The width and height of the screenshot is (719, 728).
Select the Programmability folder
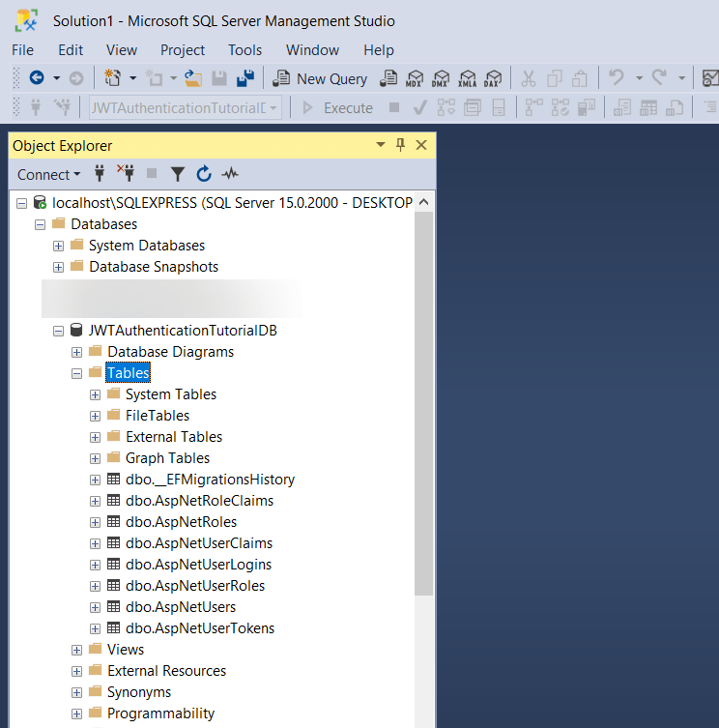(161, 713)
